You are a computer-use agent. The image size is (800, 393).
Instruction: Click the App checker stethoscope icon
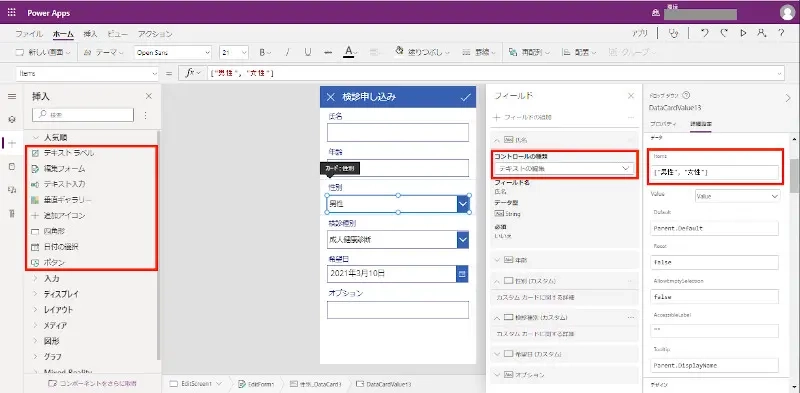674,34
